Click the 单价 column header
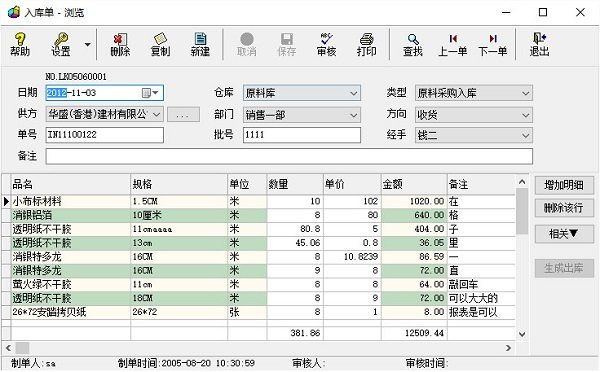The height and width of the screenshot is (372, 600). coord(352,184)
